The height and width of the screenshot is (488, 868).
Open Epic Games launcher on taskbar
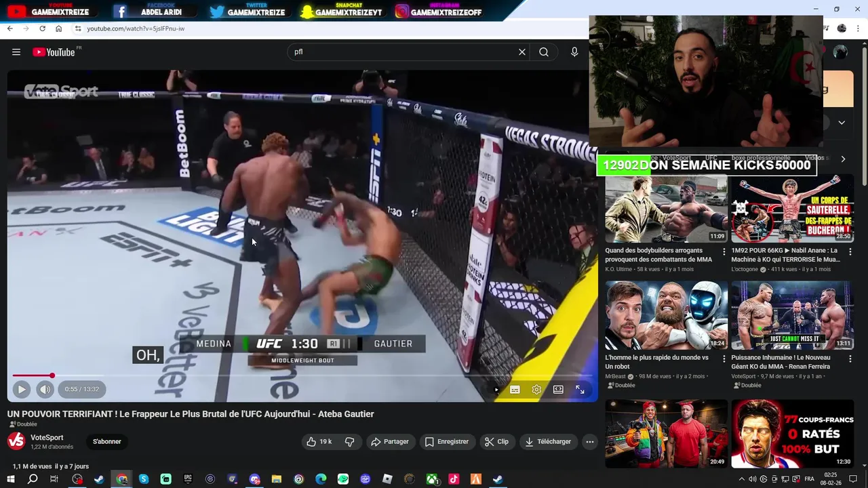[x=188, y=479]
